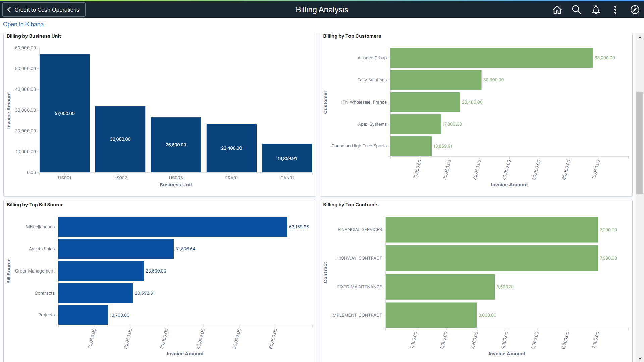Screen dimensions: 644x362
Task: Click the FINANCIAL SERVICES contract bar
Action: pos(491,230)
